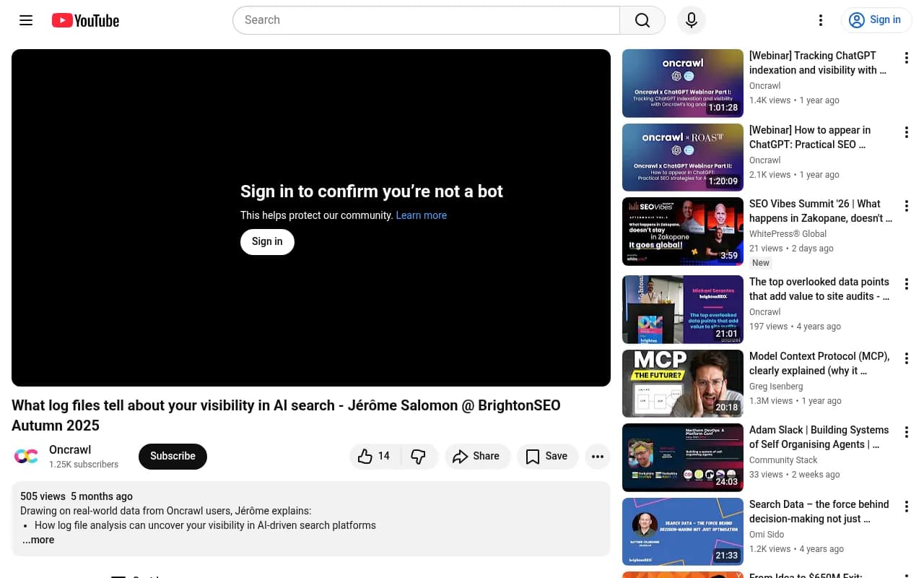Open Search Data force behind thumbnail
The width and height of the screenshot is (924, 578).
click(683, 532)
